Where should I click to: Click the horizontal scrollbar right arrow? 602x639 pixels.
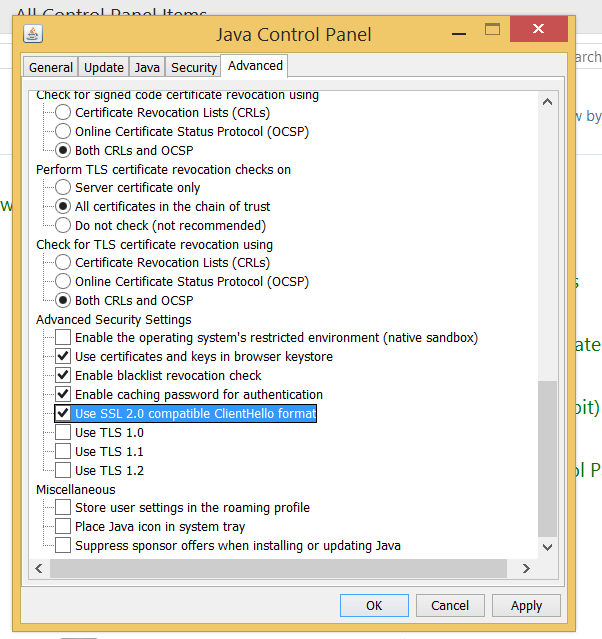point(526,568)
